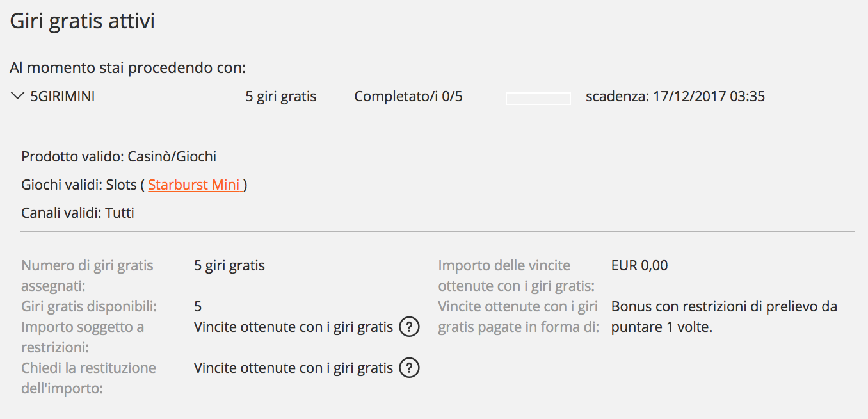Select the Vincite ottenute con i giri gratis pagate label
Viewport: 868px width, 419px height.
(x=518, y=316)
